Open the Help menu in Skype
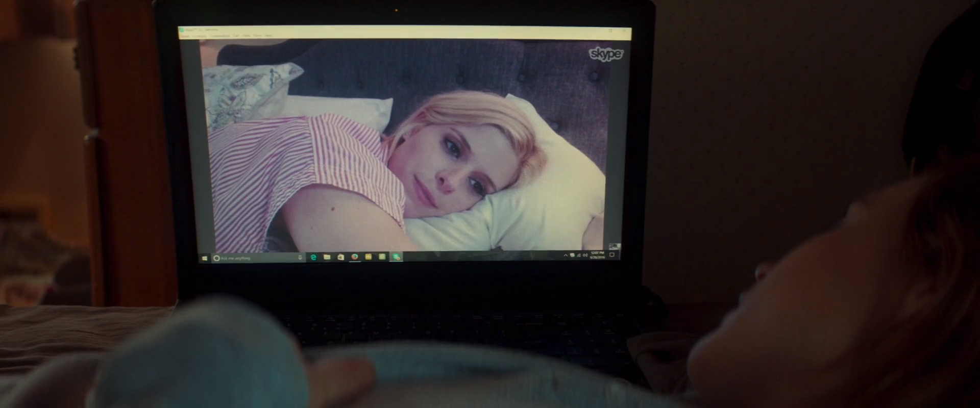The width and height of the screenshot is (980, 408). click(x=268, y=36)
